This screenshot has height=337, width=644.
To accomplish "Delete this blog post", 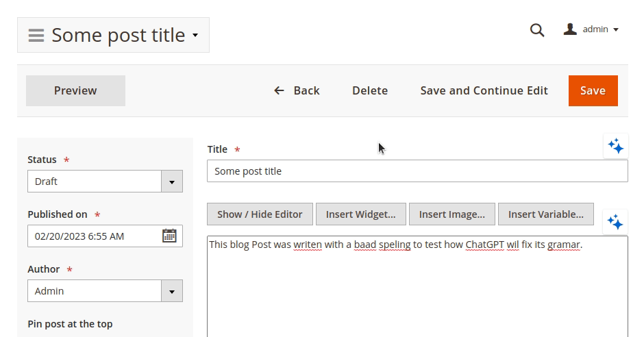I will tap(370, 90).
